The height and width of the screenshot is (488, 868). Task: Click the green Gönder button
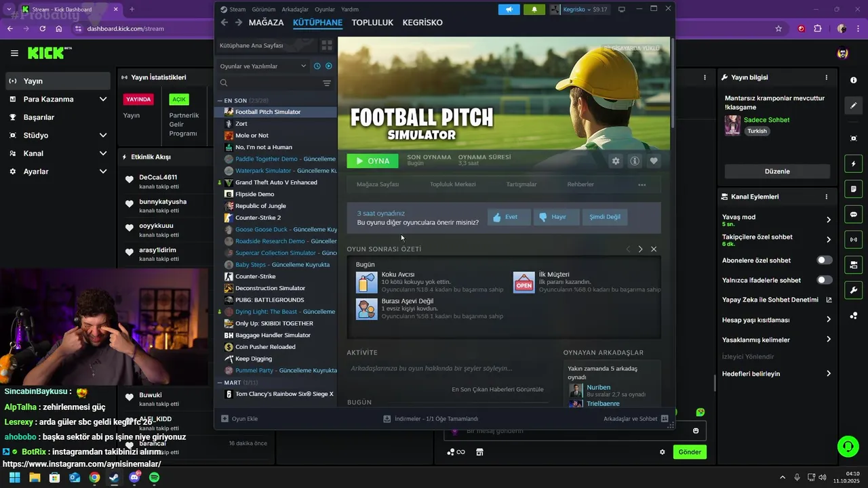(x=690, y=452)
